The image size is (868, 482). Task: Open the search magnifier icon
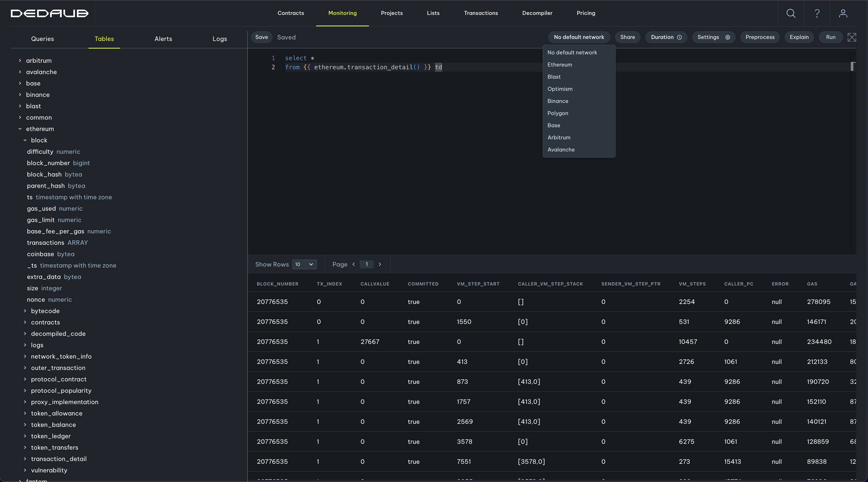coord(791,13)
